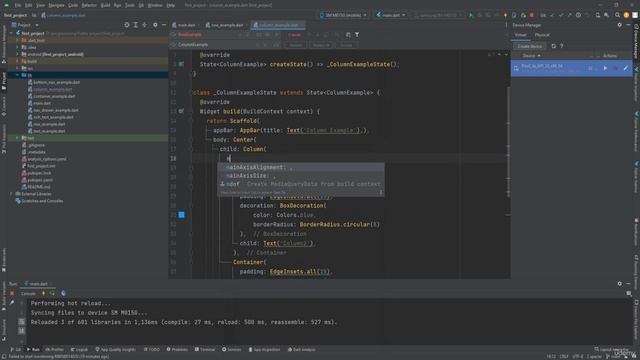
Task: Run the app with the green play icon
Action: (471, 15)
